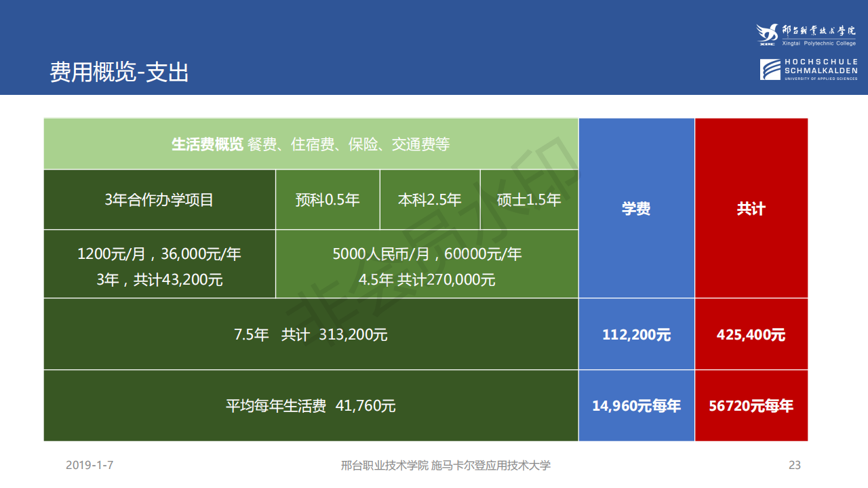This screenshot has width=868, height=488.
Task: Select the slide title 费用概览-支出
Action: click(119, 72)
